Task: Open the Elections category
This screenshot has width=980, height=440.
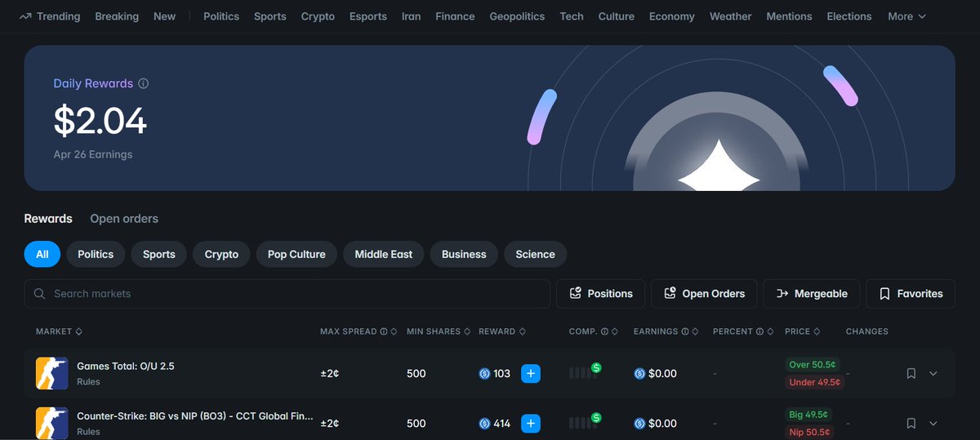Action: tap(849, 16)
